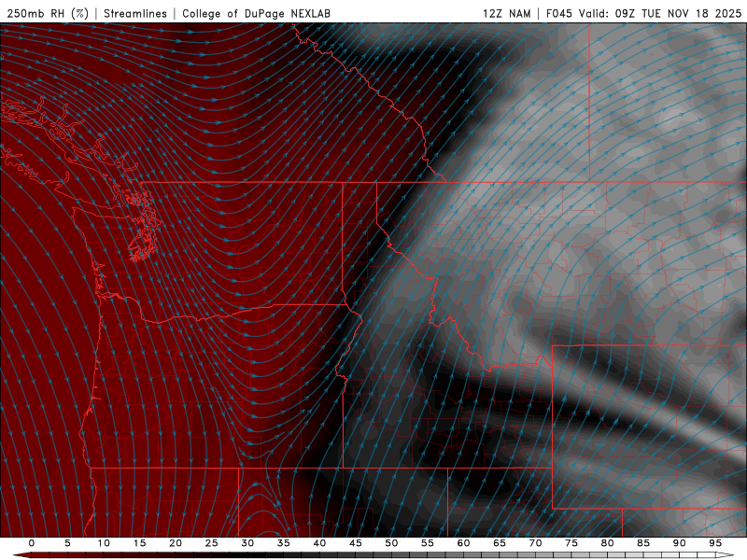Click the 70 label on color scale

535,543
